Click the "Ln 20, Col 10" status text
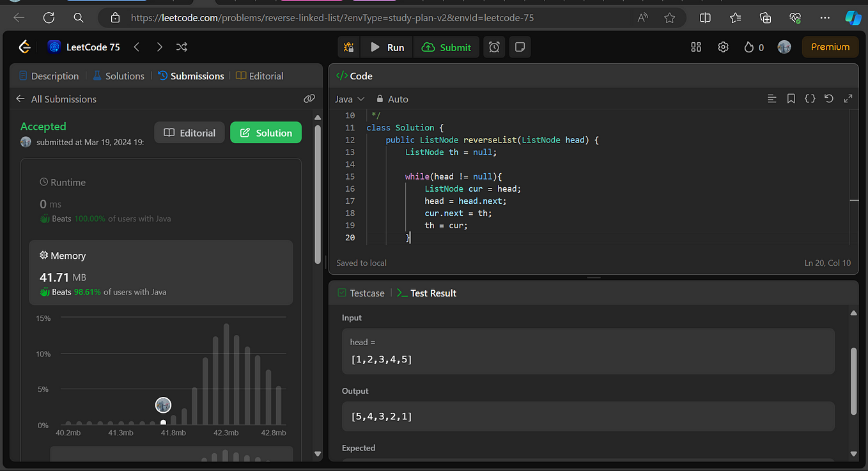This screenshot has width=868, height=471. [828, 263]
